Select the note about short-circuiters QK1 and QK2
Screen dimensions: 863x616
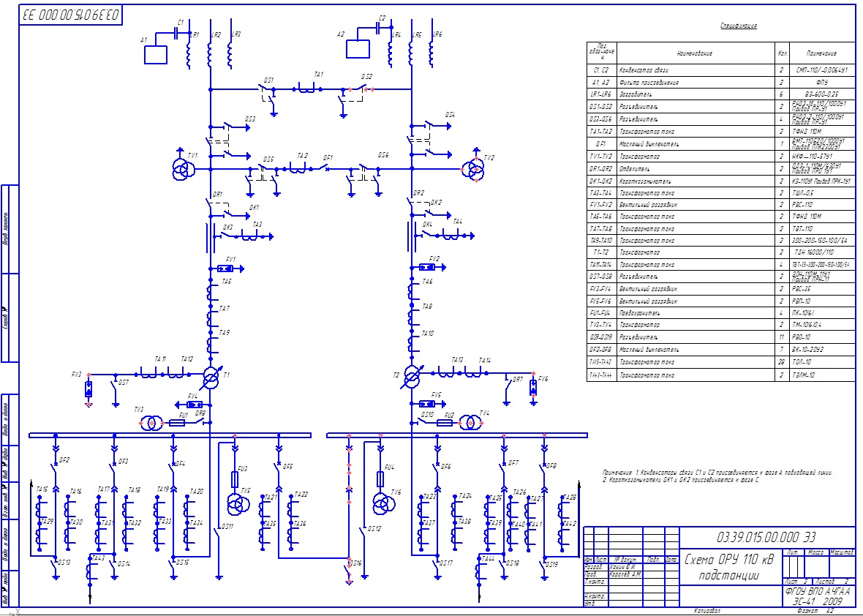(x=682, y=481)
